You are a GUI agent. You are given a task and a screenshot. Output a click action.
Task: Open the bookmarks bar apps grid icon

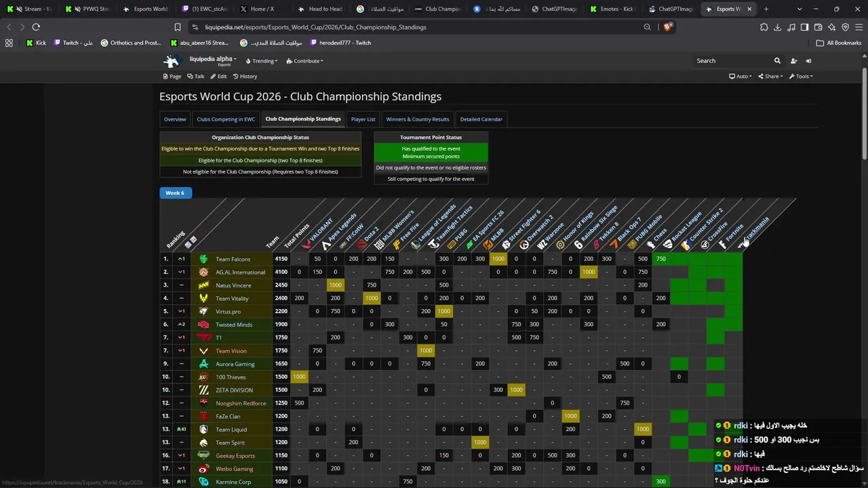coord(9,43)
